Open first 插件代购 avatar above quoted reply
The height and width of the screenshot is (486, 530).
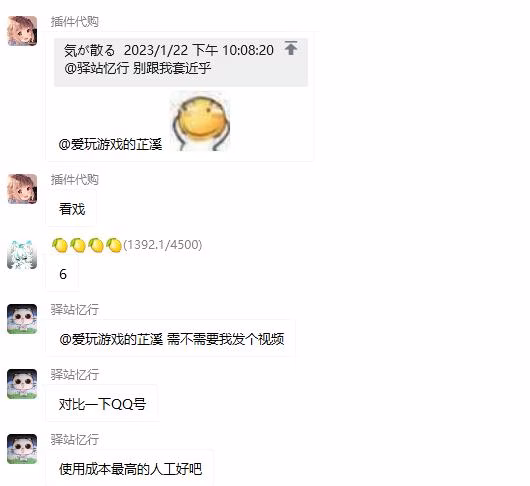coord(22,31)
